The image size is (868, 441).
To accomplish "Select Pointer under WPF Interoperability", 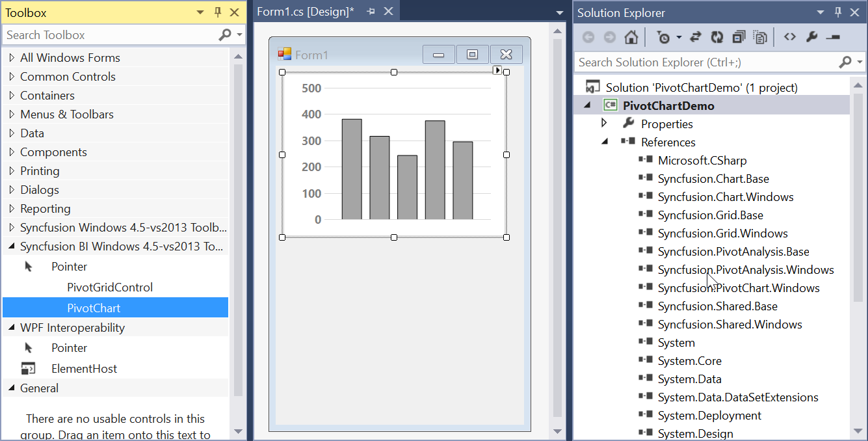I will click(116, 348).
